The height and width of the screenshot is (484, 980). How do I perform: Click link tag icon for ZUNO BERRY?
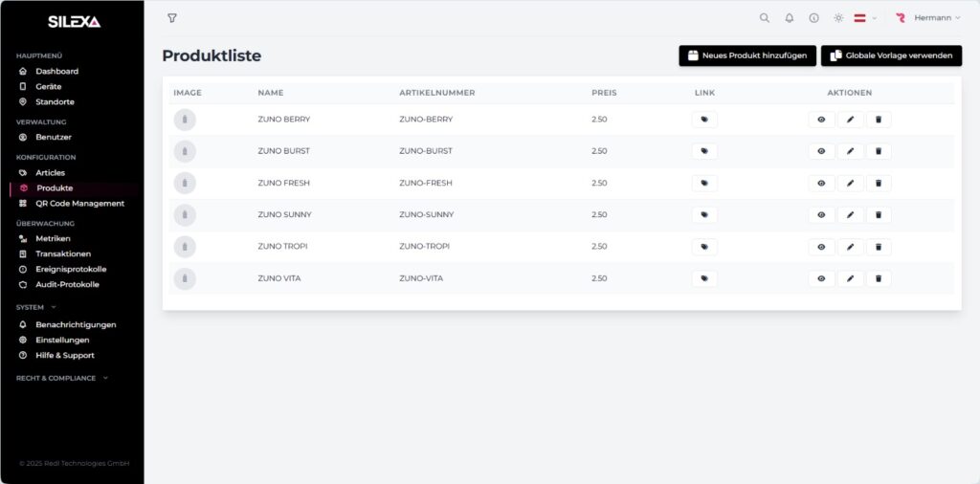[x=704, y=120]
